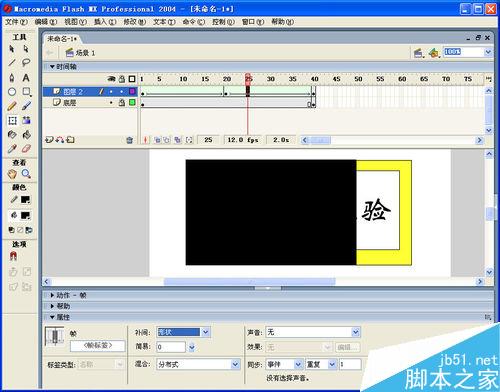Click the Center Frame timeline icon

pyautogui.click(x=146, y=140)
